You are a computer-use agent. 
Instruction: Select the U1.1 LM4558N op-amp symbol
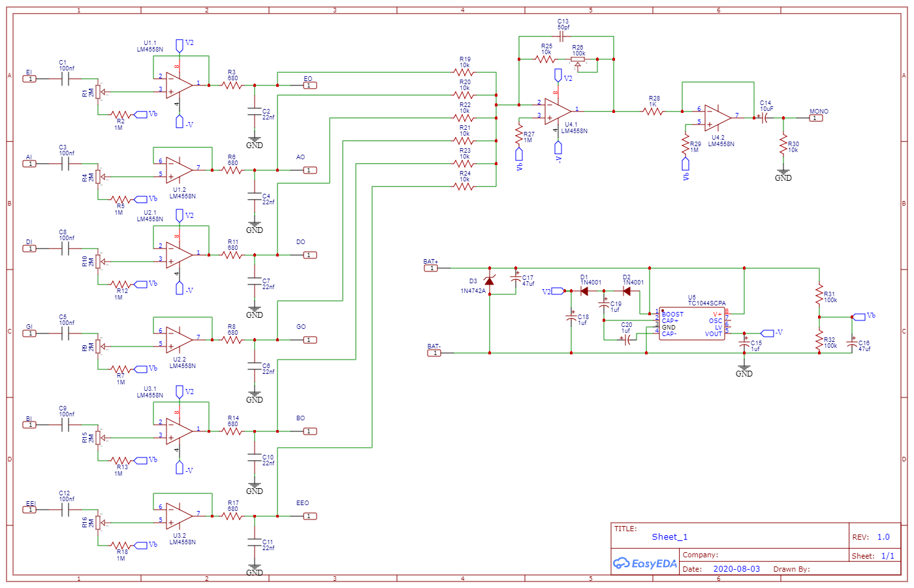[179, 85]
